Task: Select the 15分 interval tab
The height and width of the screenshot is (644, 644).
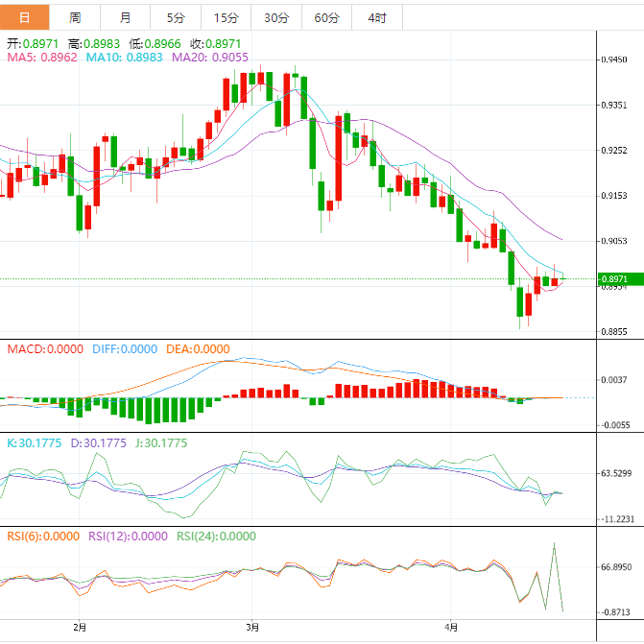Action: (226, 17)
